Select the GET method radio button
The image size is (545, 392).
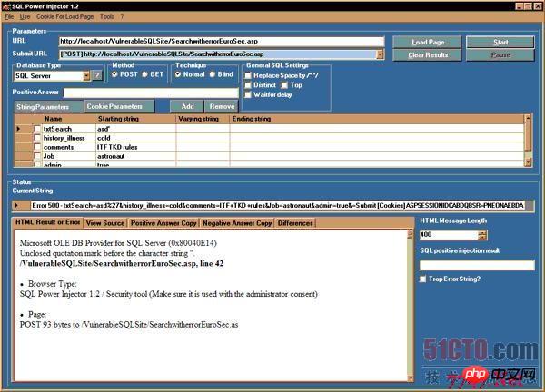[145, 74]
